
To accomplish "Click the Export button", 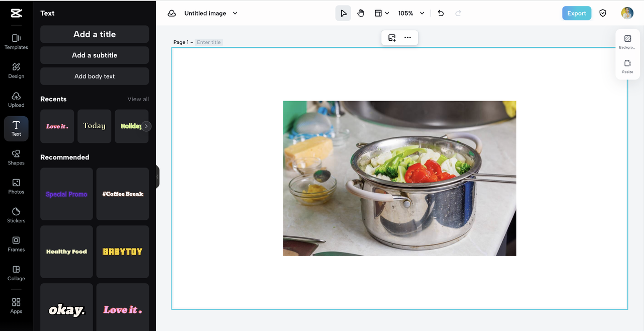I will pos(577,13).
